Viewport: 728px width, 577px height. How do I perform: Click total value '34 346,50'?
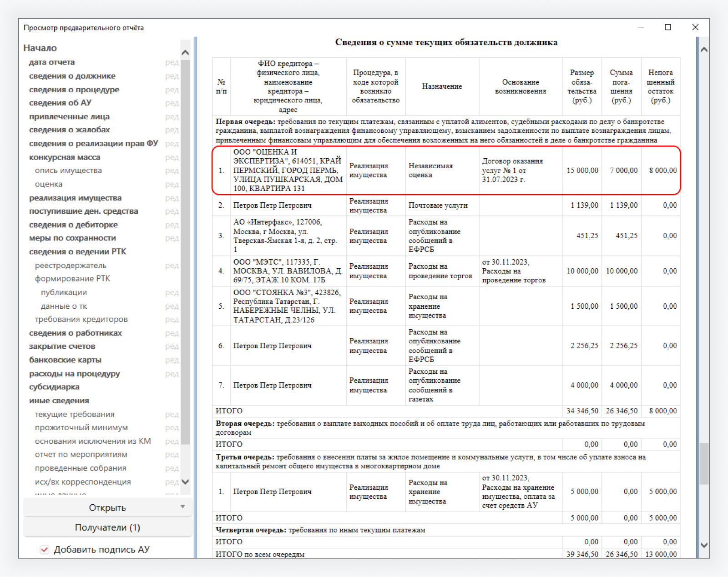point(582,411)
